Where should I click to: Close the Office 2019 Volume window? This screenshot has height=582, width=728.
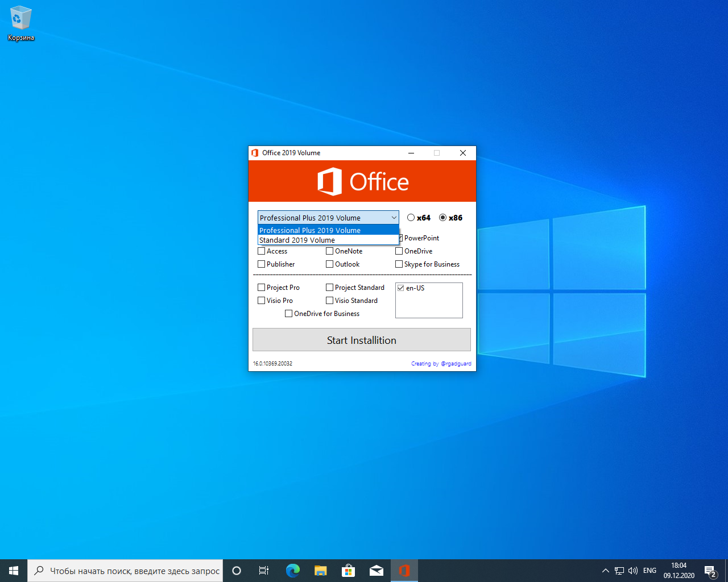coord(463,153)
